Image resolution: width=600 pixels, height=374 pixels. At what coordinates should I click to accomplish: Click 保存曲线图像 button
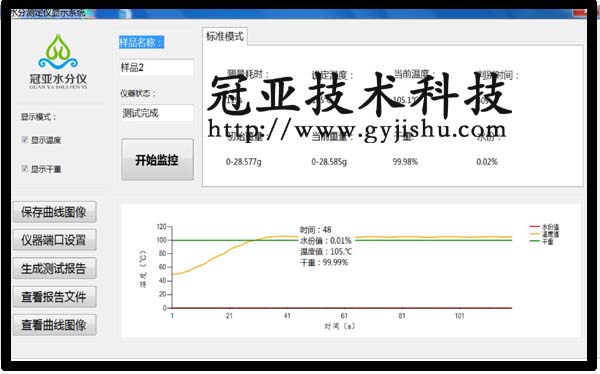[x=54, y=212]
